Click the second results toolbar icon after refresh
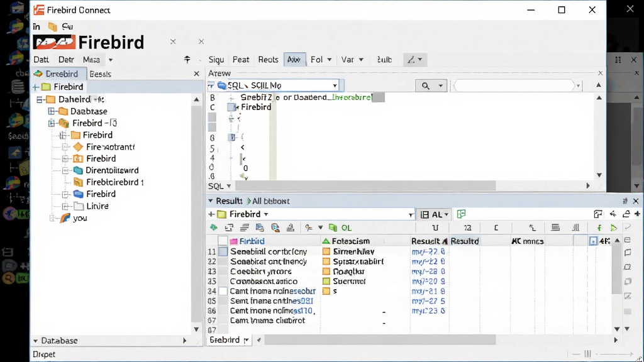Viewport: 644px width, 362px height. click(x=229, y=228)
